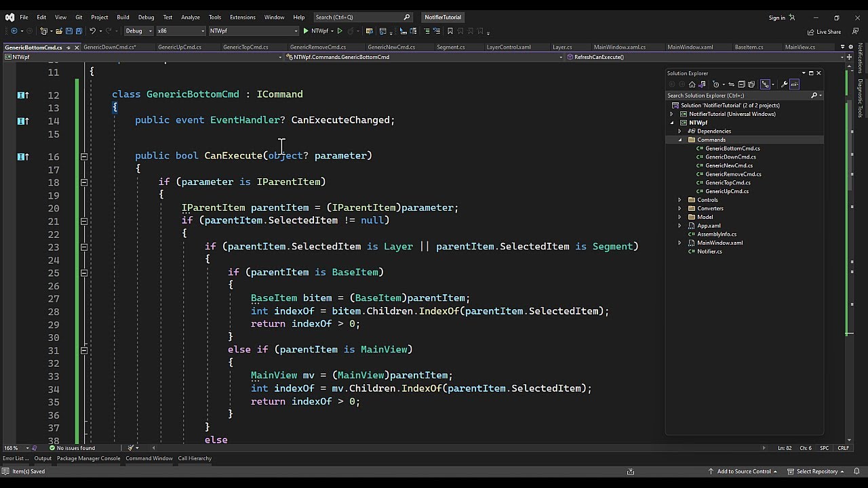Click Switch Views icon in Solution Explorer
The image size is (868, 488).
point(702,84)
